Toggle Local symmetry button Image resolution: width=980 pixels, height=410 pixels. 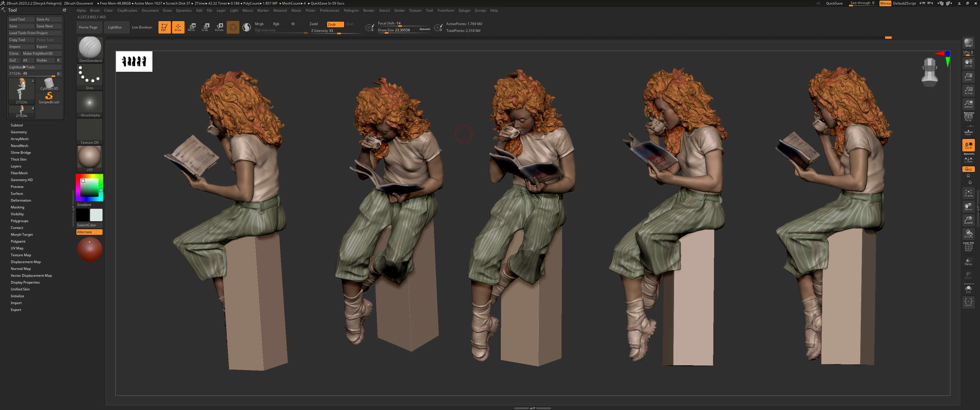coord(968,145)
